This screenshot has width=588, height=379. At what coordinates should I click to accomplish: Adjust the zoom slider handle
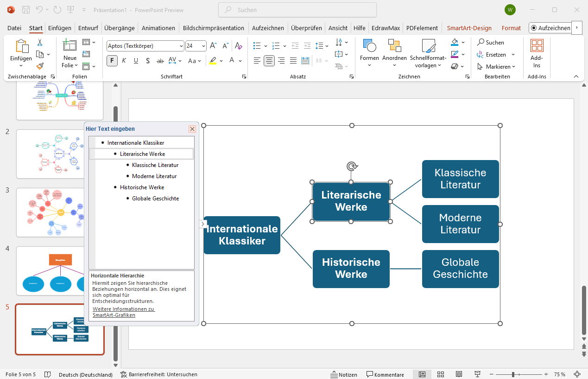(x=513, y=374)
